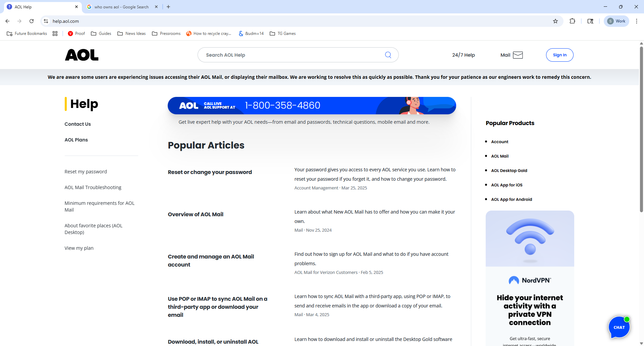View site information icon in address bar
Image resolution: width=644 pixels, height=346 pixels.
pyautogui.click(x=46, y=21)
